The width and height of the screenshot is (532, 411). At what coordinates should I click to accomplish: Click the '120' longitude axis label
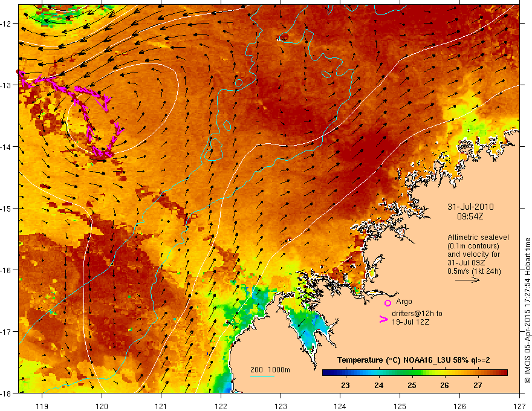pyautogui.click(x=102, y=406)
